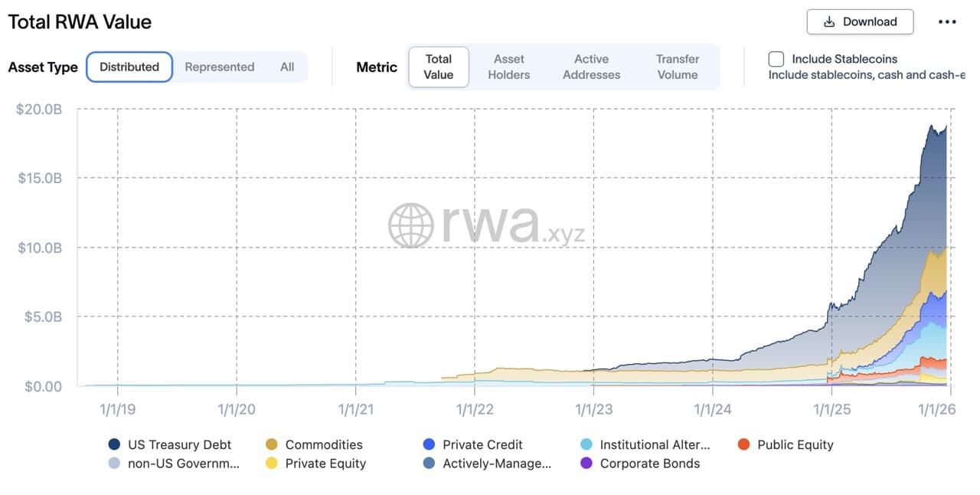Switch asset type to Represented
The image size is (980, 495).
219,67
